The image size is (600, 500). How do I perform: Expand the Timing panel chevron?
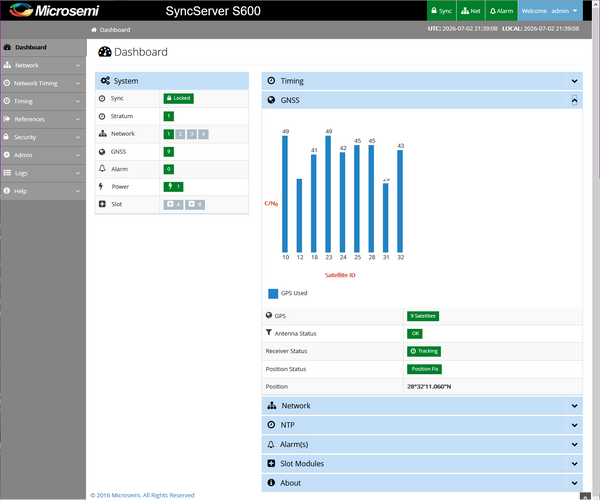pyautogui.click(x=574, y=81)
